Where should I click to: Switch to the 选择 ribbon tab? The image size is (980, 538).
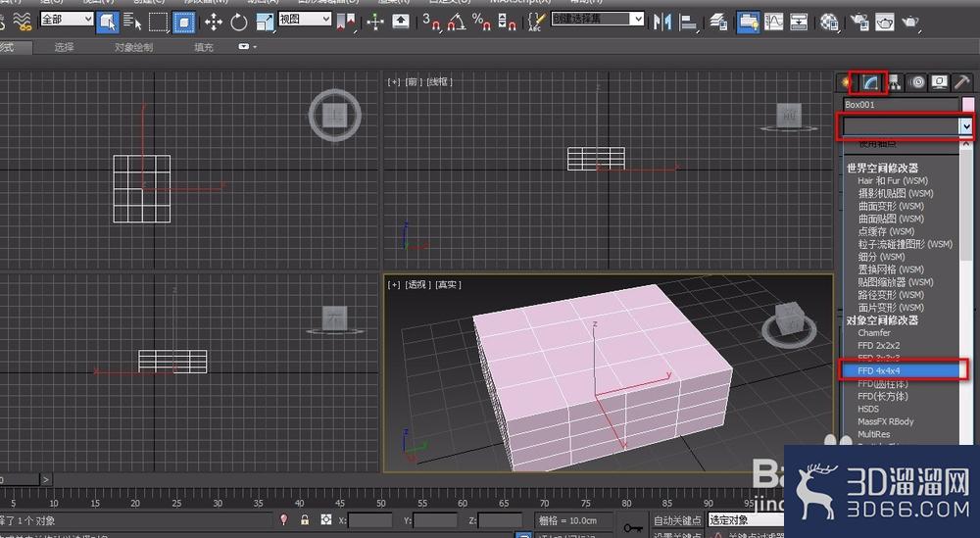tap(64, 47)
